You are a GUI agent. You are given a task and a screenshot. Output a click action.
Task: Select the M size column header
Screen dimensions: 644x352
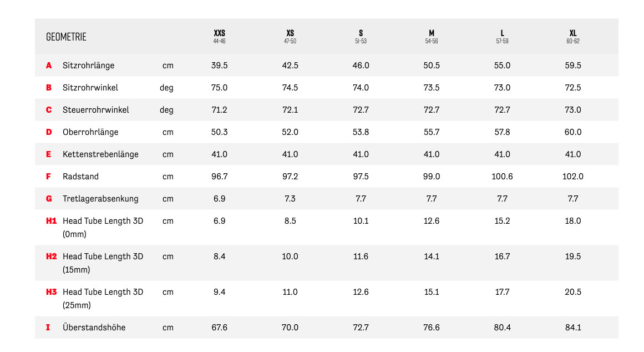431,36
